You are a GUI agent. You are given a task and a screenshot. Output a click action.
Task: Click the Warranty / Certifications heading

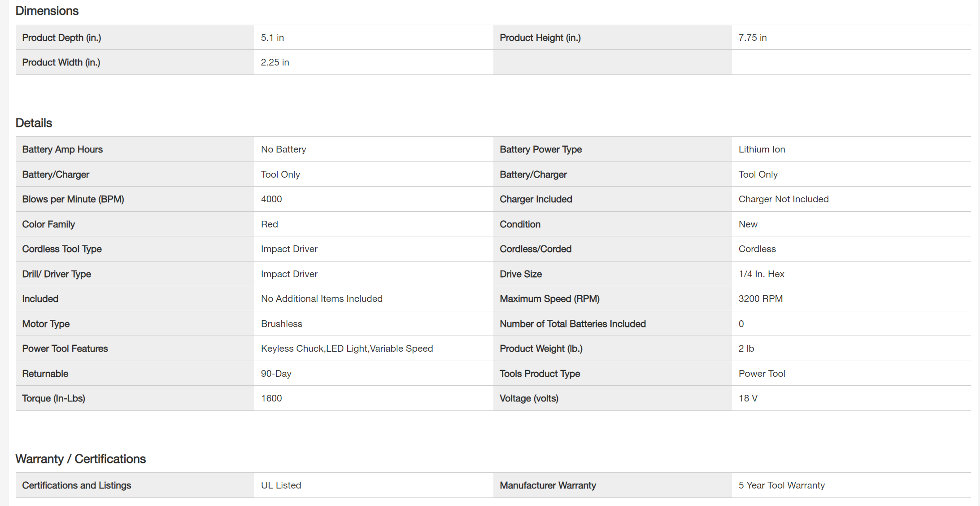point(81,459)
